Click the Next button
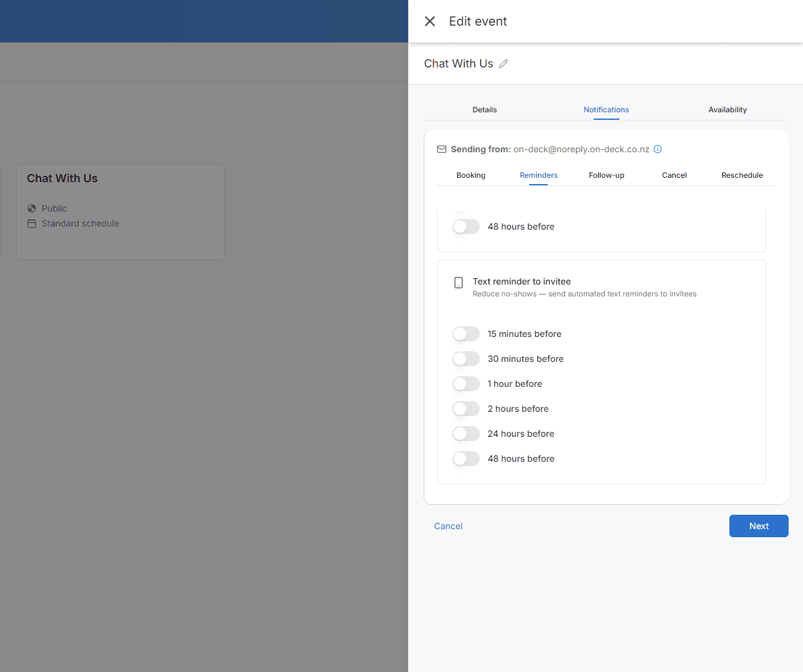Image resolution: width=803 pixels, height=672 pixels. (x=759, y=526)
